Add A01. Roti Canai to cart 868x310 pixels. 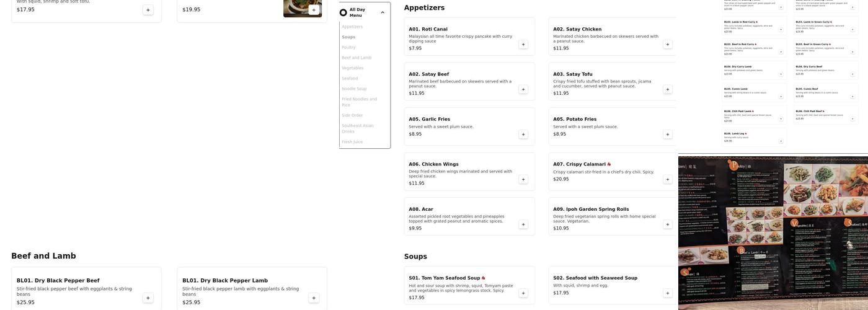[523, 45]
